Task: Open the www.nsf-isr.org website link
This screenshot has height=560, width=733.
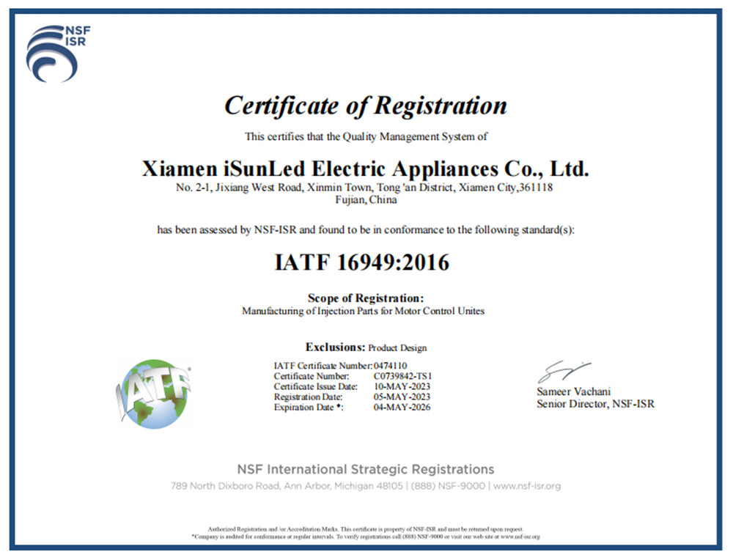Action: 527,486
